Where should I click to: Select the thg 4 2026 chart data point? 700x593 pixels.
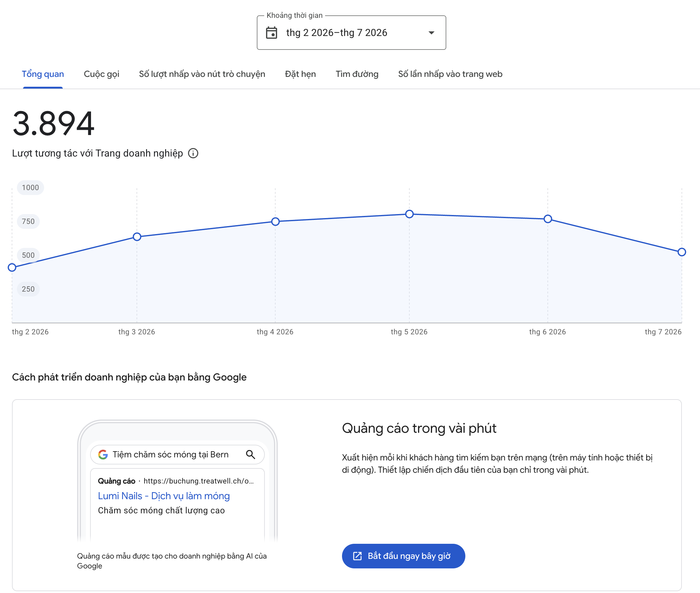275,221
